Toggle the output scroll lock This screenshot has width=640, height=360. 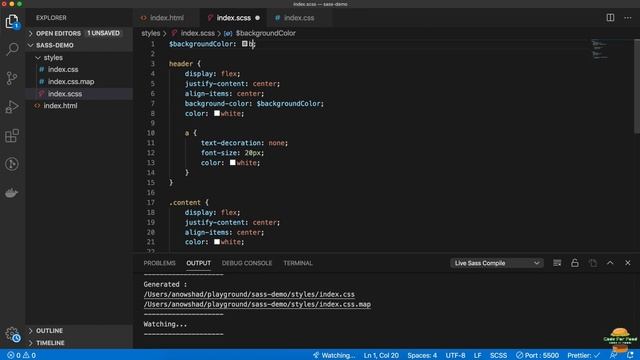click(575, 263)
